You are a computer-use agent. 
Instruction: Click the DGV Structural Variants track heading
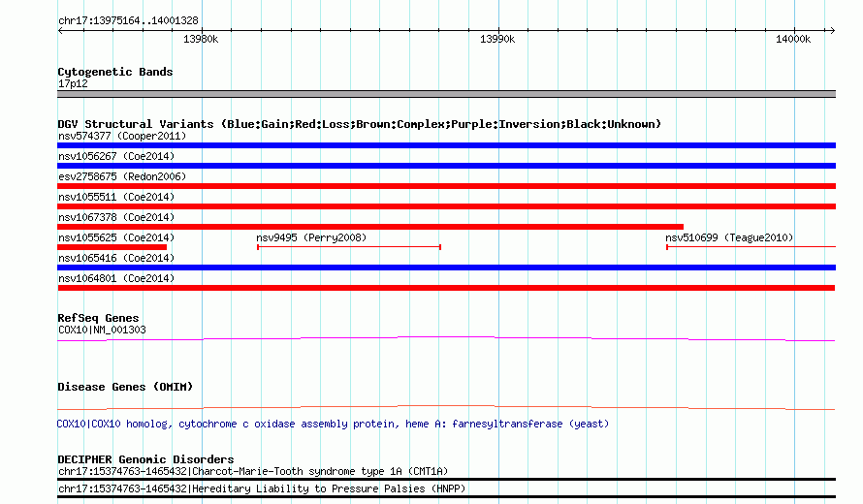click(x=360, y=124)
